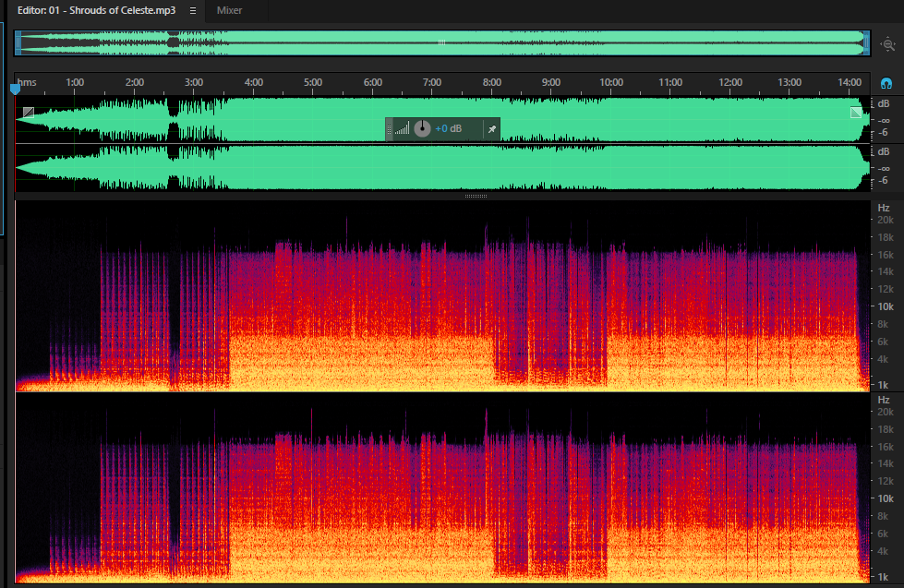Click the volume bars icon in the HUD
904x588 pixels.
pos(402,128)
